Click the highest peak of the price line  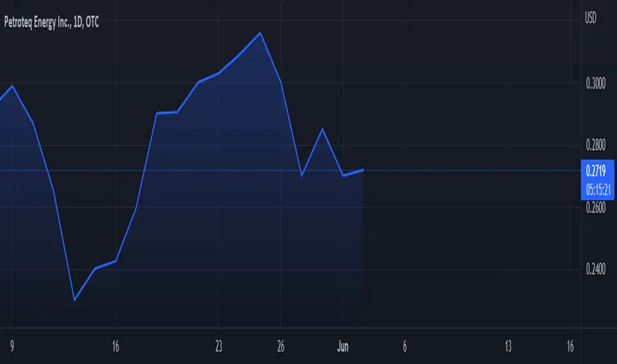[260, 32]
